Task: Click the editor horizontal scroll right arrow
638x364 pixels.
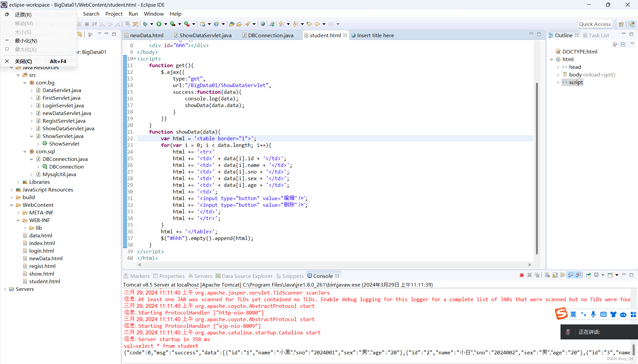Action: click(530, 265)
